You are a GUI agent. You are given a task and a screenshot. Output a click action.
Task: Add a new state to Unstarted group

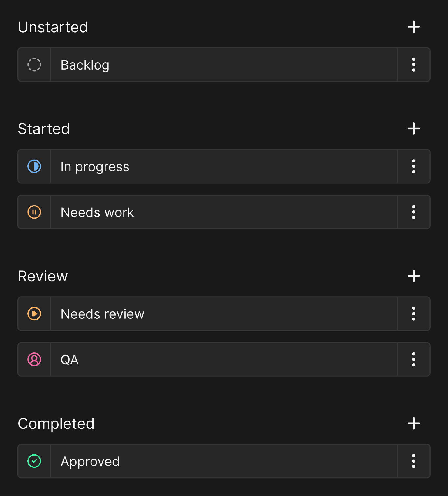[414, 27]
